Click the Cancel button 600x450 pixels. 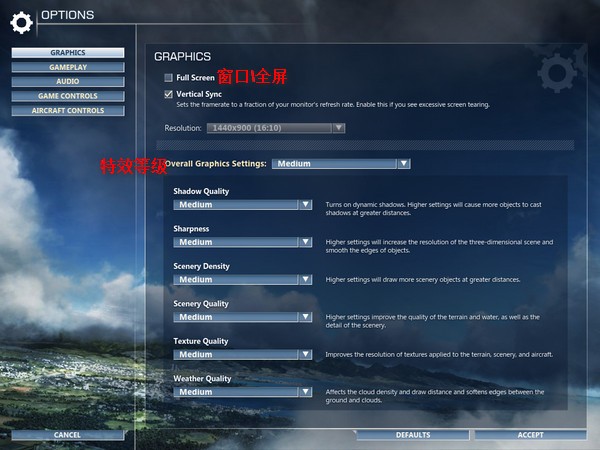[x=68, y=435]
